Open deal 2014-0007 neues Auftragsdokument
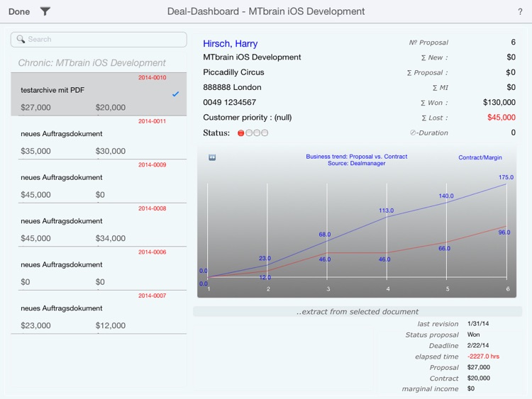 click(x=99, y=313)
